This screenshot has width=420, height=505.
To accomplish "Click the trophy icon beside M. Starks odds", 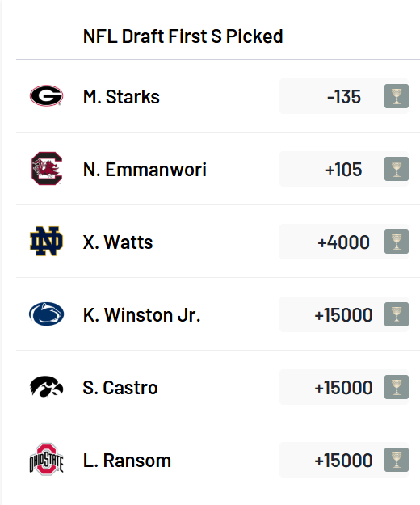I will [397, 96].
